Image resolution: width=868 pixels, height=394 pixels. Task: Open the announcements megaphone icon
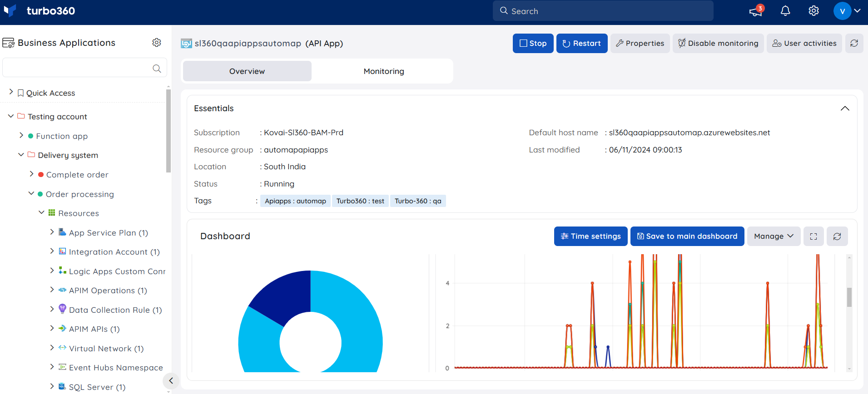coord(756,10)
